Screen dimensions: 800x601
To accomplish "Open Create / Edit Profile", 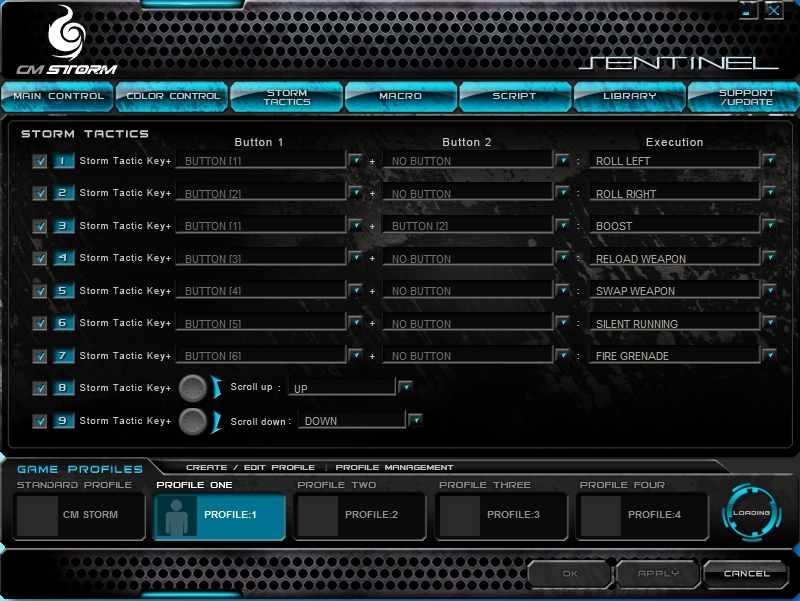I will pyautogui.click(x=251, y=467).
